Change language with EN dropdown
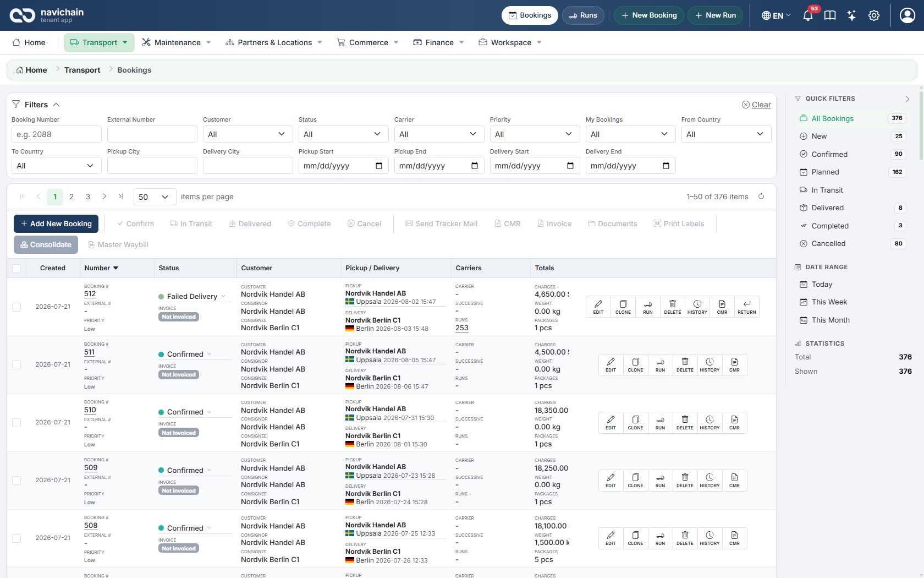 point(776,15)
